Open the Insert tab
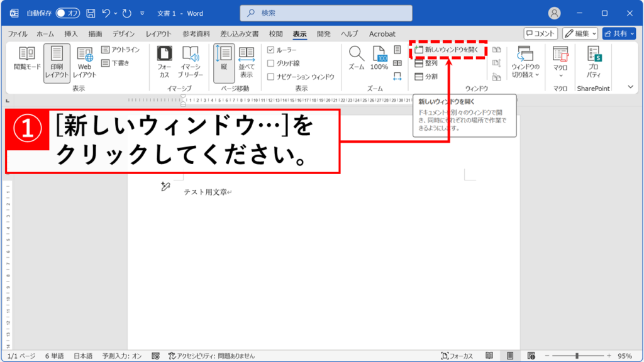This screenshot has height=362, width=644. click(x=71, y=34)
